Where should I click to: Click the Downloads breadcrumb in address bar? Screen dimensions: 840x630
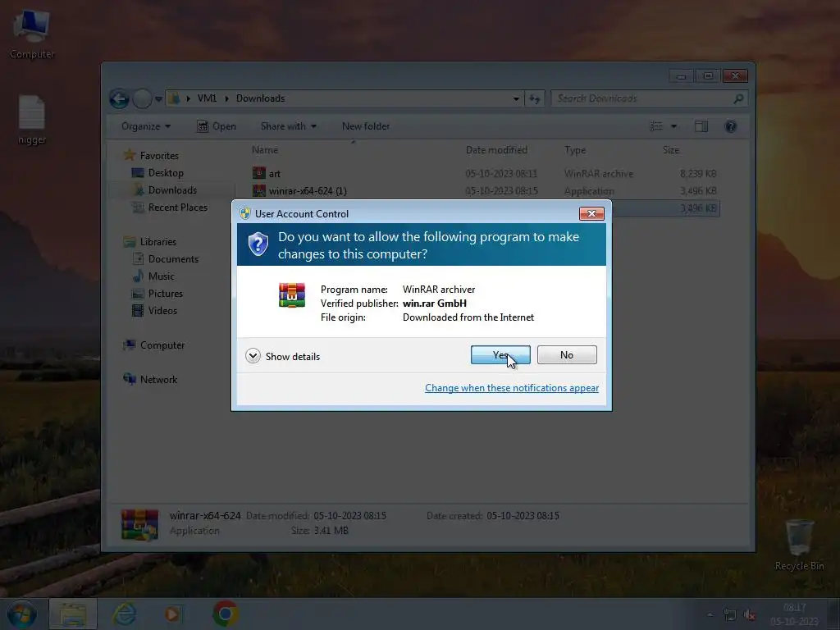click(260, 98)
